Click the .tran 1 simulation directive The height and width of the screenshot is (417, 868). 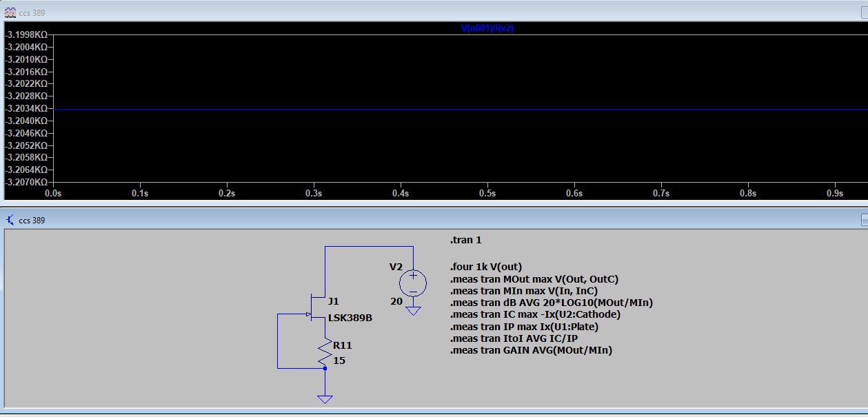point(466,241)
